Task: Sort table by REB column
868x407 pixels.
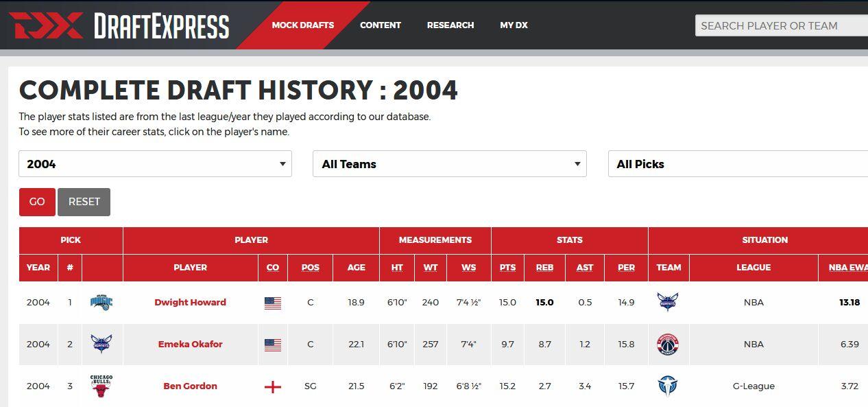Action: point(544,268)
